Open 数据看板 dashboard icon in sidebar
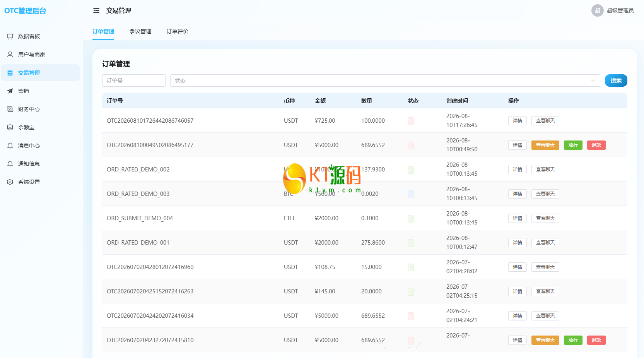 [x=10, y=36]
